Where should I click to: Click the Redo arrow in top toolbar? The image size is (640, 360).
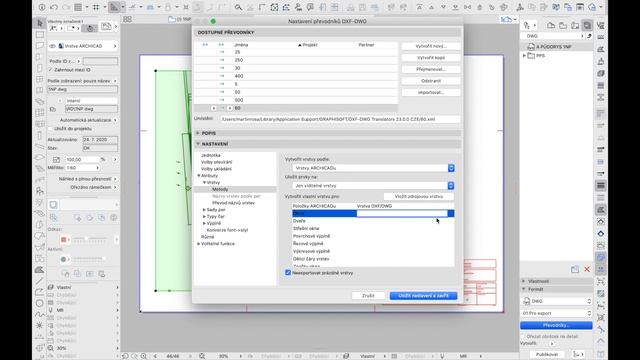[66, 7]
